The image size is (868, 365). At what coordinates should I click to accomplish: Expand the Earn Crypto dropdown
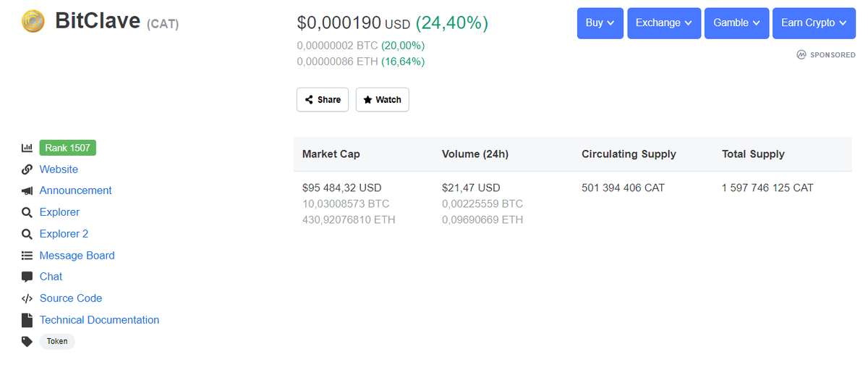[814, 22]
